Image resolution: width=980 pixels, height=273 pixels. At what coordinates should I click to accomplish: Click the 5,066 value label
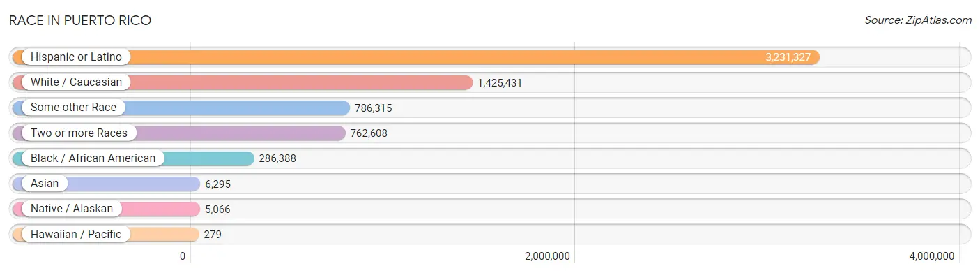click(217, 209)
